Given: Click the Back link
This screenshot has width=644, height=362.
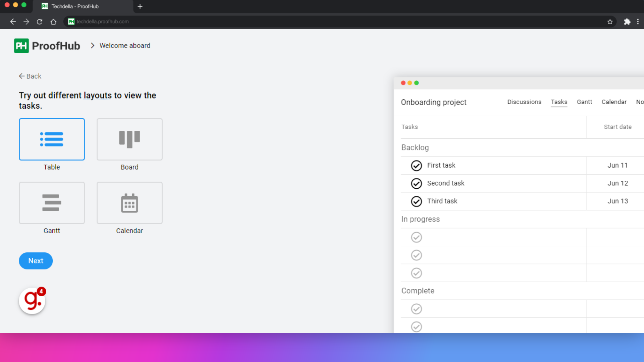Looking at the screenshot, I should tap(30, 76).
